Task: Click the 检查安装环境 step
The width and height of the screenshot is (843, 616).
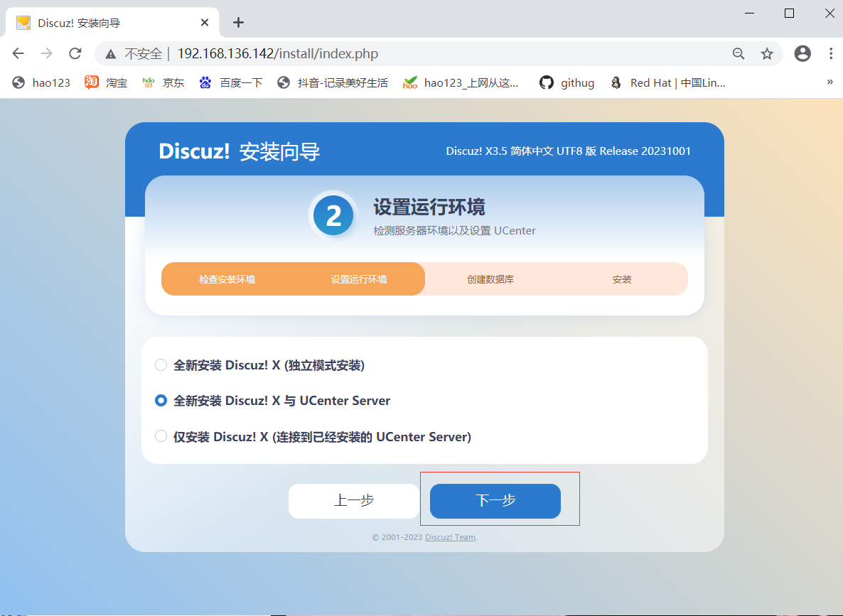Action: [227, 279]
